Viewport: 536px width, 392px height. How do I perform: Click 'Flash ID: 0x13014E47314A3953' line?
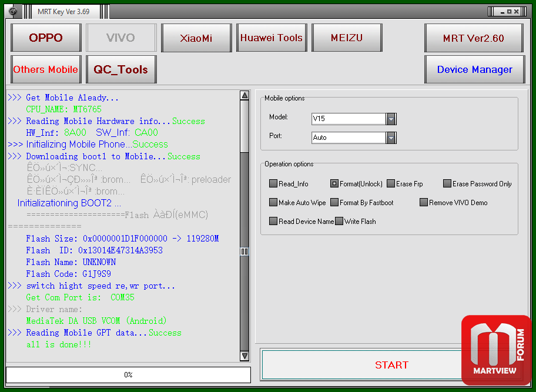(95, 250)
